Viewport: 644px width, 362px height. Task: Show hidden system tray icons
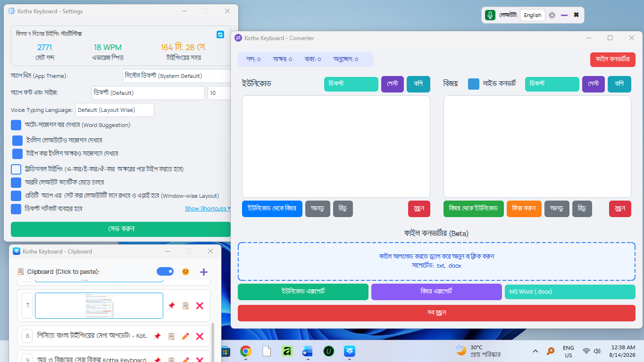coord(535,351)
